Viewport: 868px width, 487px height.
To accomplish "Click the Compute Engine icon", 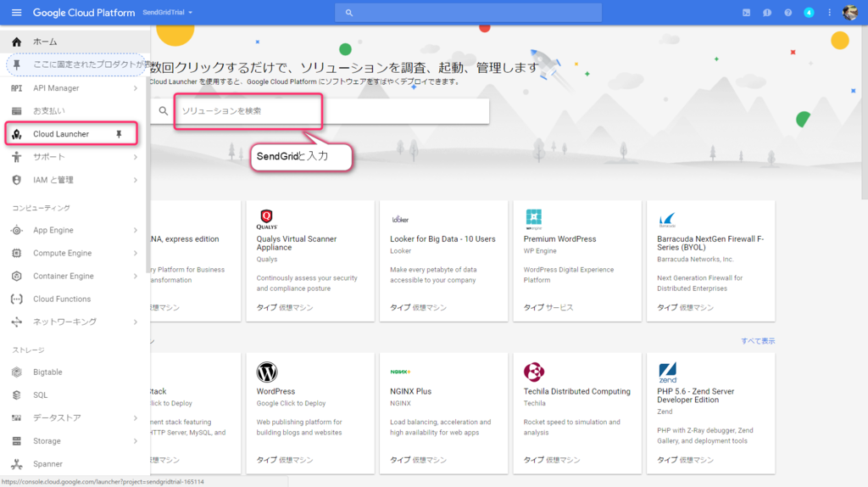I will [x=17, y=253].
